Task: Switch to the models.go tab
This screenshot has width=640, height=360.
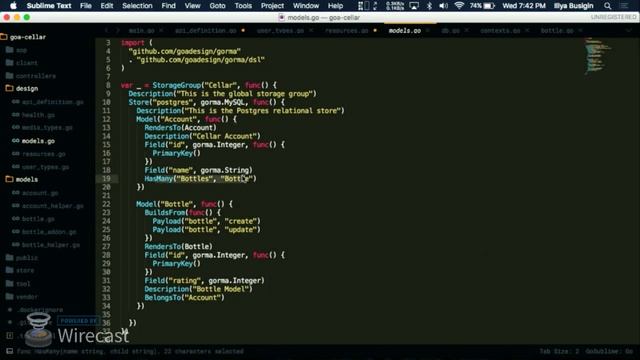Action: coord(404,31)
